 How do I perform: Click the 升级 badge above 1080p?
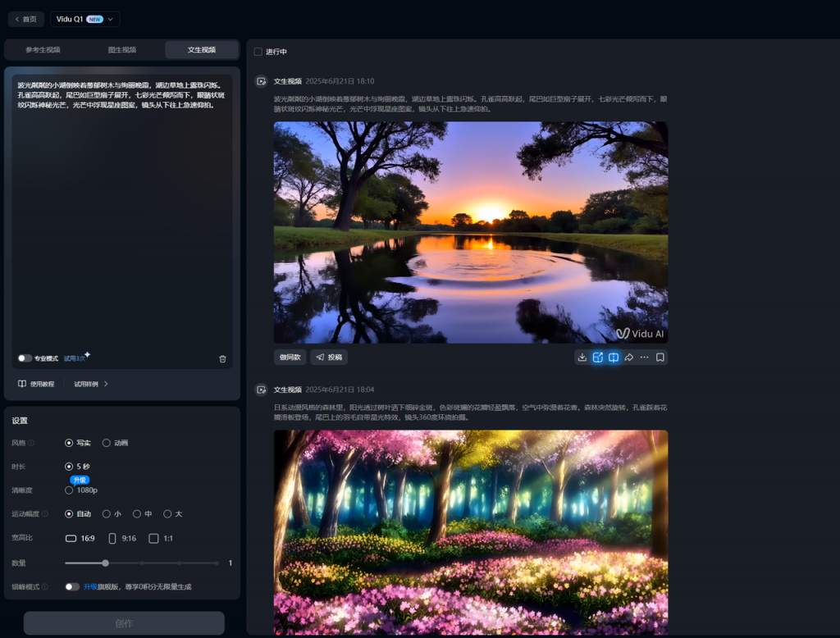pyautogui.click(x=80, y=480)
